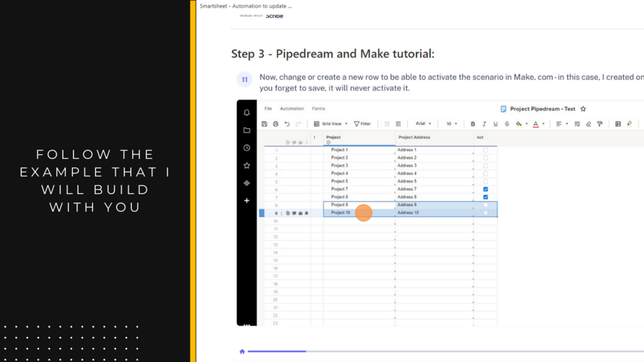The image size is (644, 362).
Task: Apply Italic formatting
Action: 484,124
